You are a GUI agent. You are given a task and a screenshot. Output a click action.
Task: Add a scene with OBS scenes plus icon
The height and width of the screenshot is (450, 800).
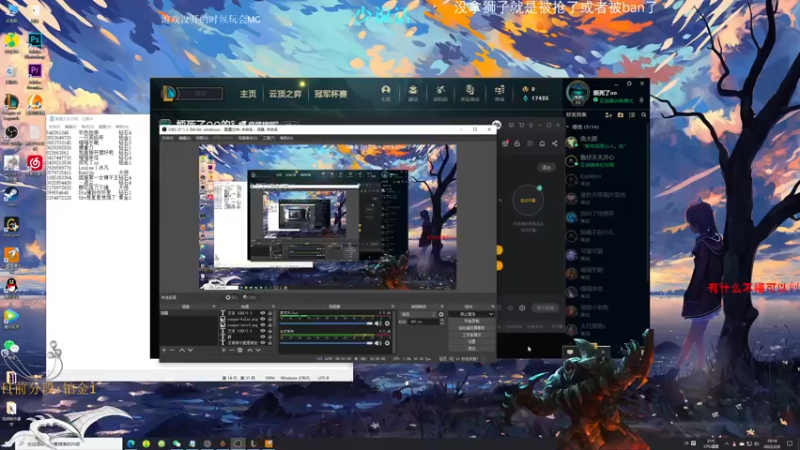coord(163,351)
